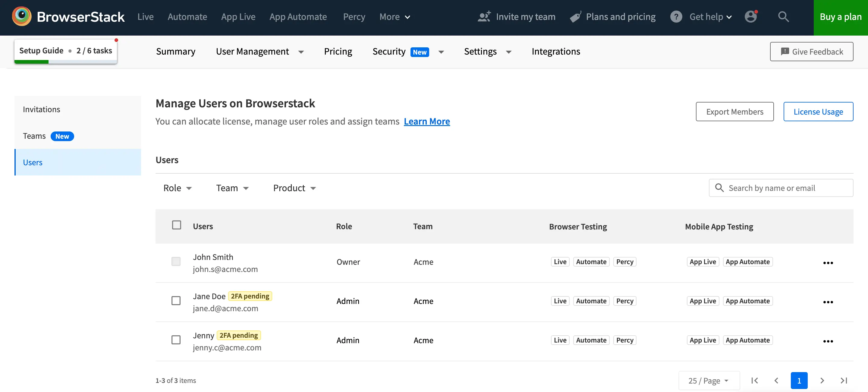Image resolution: width=868 pixels, height=392 pixels.
Task: Toggle the select-all users checkbox
Action: [177, 225]
